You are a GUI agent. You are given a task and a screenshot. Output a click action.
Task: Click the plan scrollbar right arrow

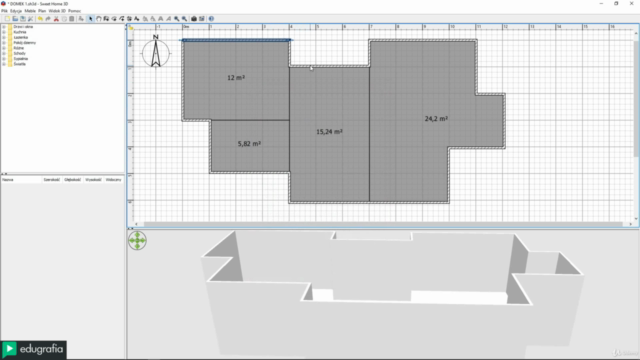631,224
